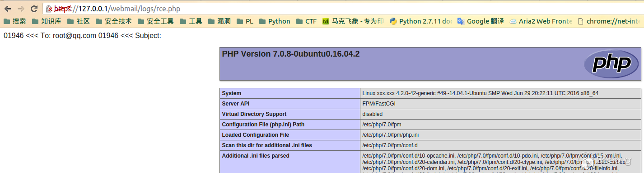Open the 社区 bookmark folder

pos(78,21)
